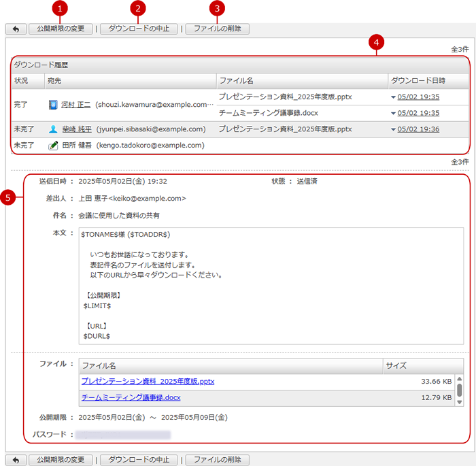
Task: Expand download time for 河村's pptx row
Action: [x=393, y=97]
